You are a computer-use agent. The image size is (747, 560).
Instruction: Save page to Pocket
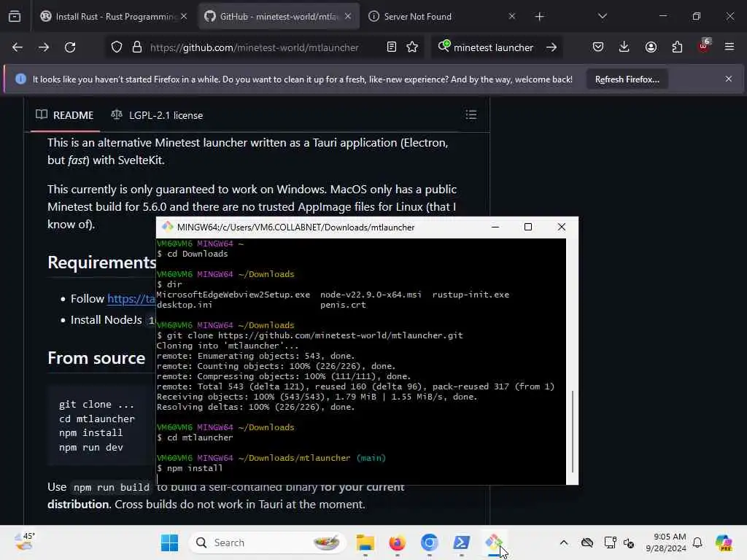pos(598,47)
